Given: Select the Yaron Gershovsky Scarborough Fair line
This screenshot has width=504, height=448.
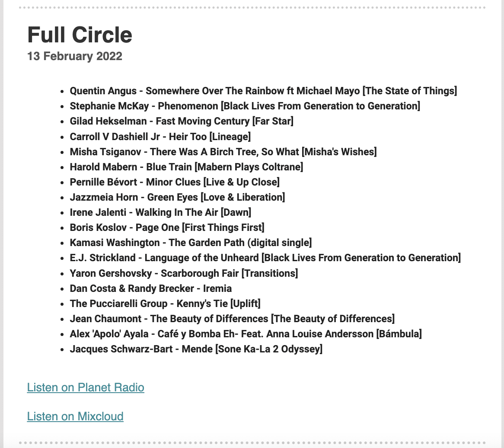Looking at the screenshot, I should [184, 273].
